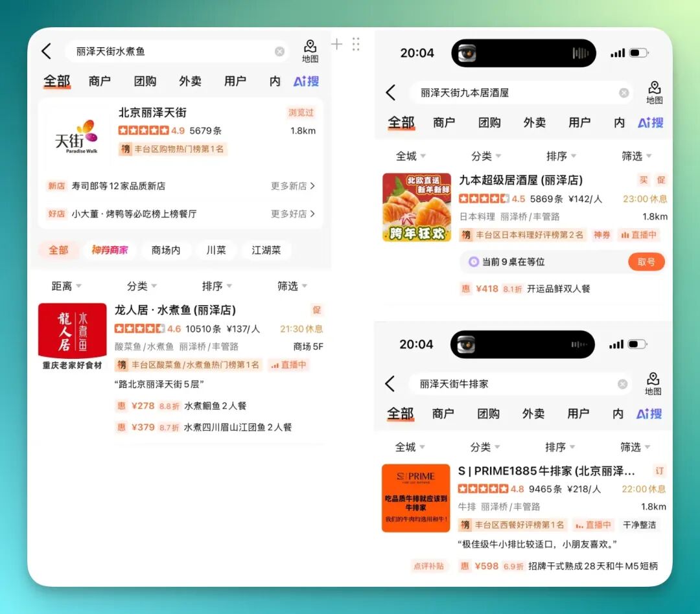Open 北京丽泽天街 mall listing title
Image resolution: width=700 pixels, height=614 pixels.
pyautogui.click(x=153, y=113)
